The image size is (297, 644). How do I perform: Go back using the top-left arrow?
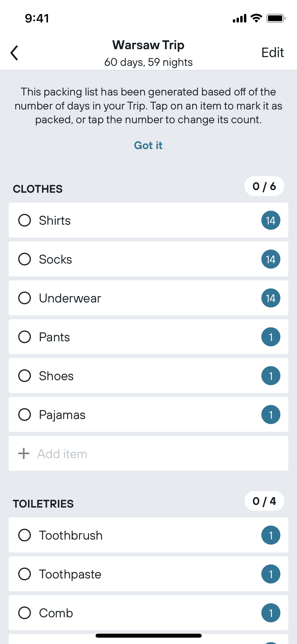pyautogui.click(x=14, y=53)
